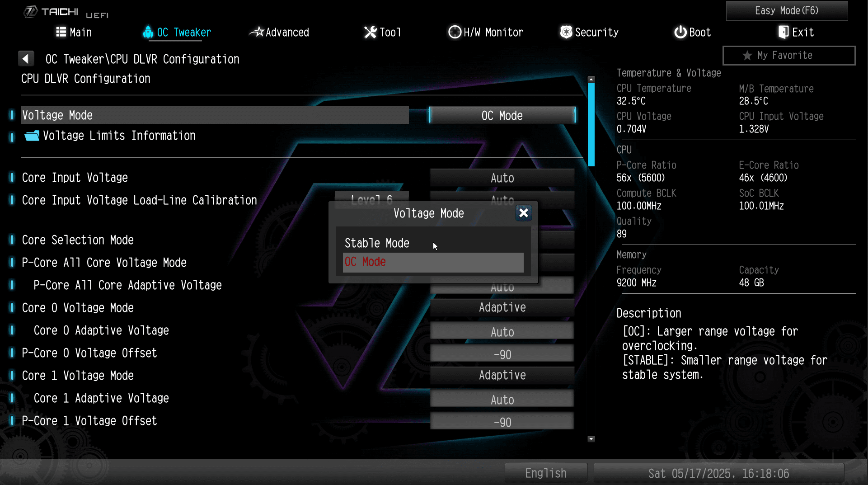This screenshot has width=868, height=485.
Task: Click the P-Core Ratio 56x (5600) value
Action: coord(641,178)
